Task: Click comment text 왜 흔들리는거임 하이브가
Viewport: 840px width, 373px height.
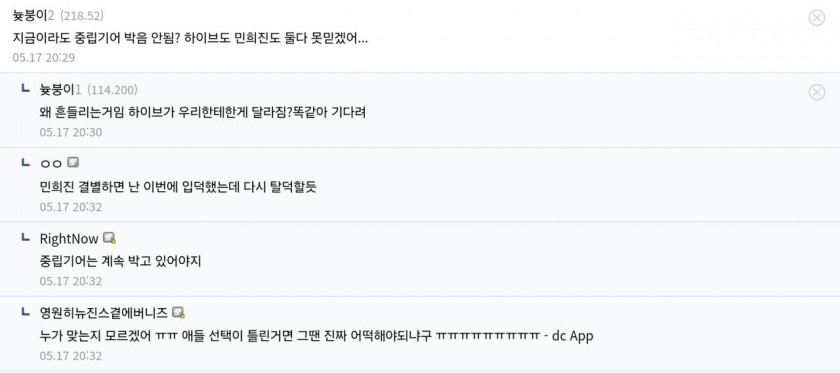Action: [202, 113]
